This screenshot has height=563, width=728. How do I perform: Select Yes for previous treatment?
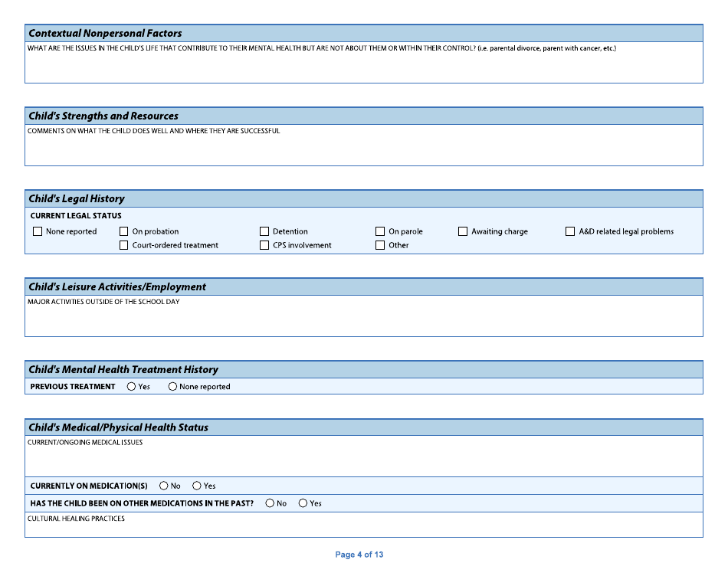(130, 386)
